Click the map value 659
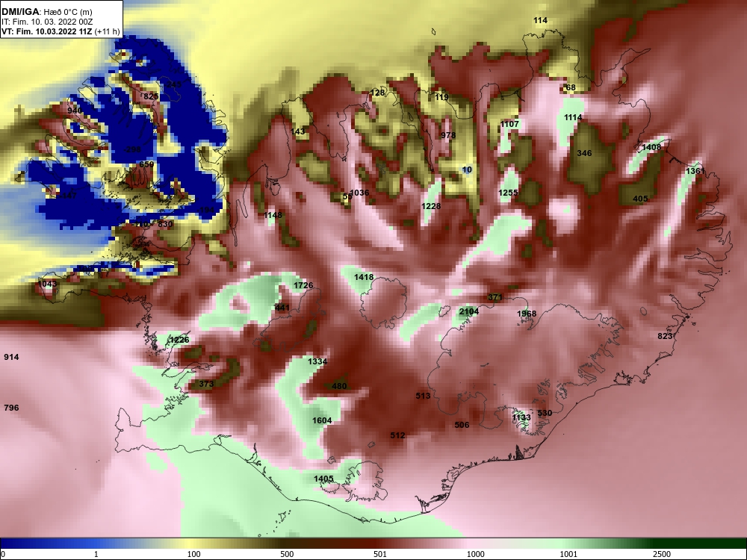 tap(146, 165)
